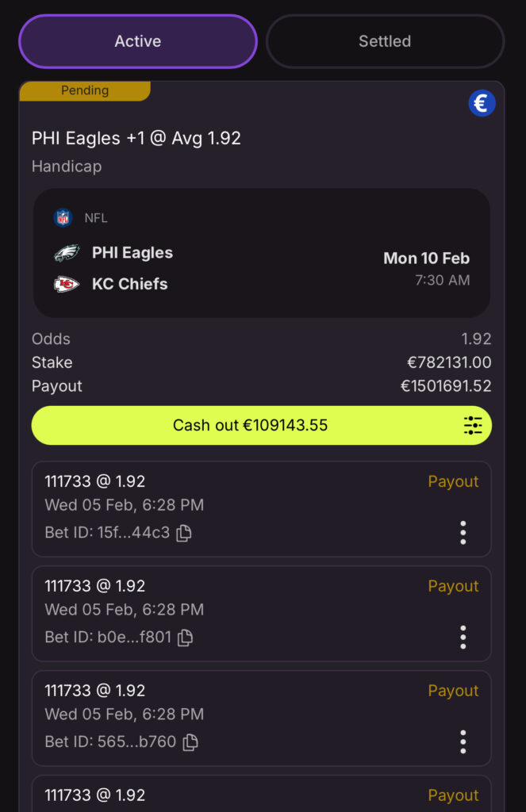526x812 pixels.
Task: Switch to the Settled tab
Action: [385, 41]
